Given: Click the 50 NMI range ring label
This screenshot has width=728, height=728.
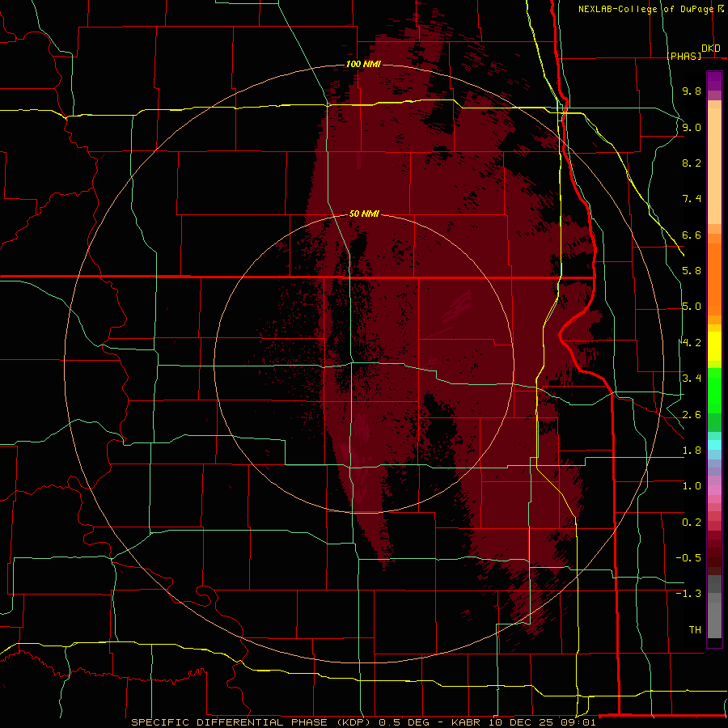Looking at the screenshot, I should (x=364, y=214).
